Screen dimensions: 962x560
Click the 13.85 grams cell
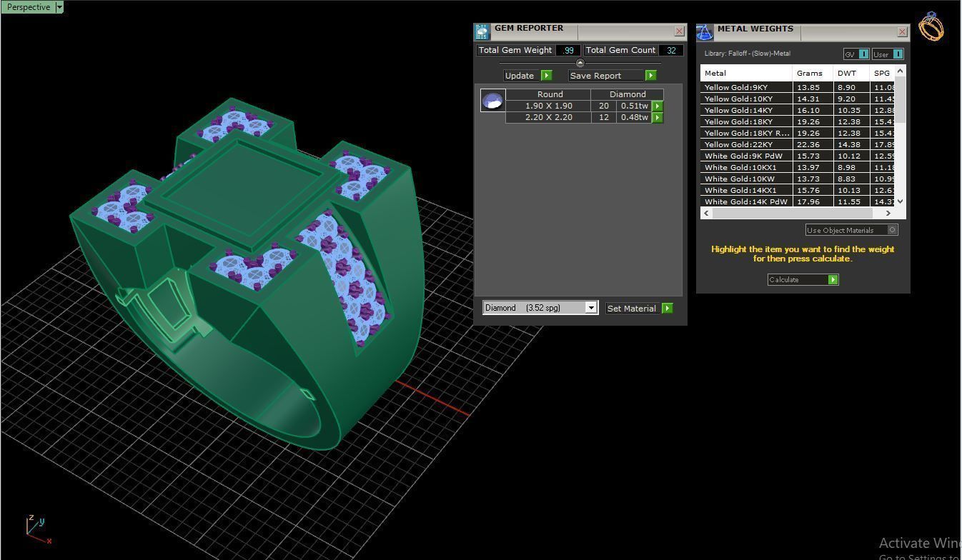point(813,87)
